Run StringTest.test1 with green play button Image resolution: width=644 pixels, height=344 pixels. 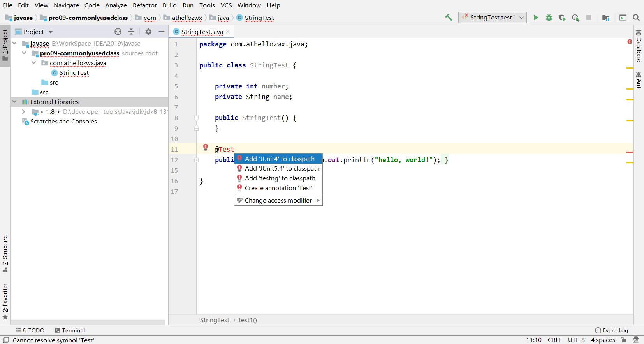536,18
